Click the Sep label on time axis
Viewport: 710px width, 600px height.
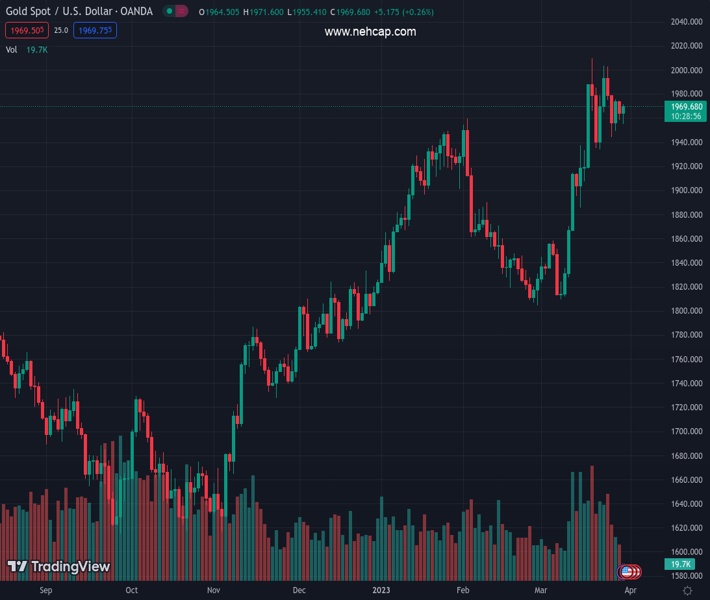pyautogui.click(x=45, y=591)
